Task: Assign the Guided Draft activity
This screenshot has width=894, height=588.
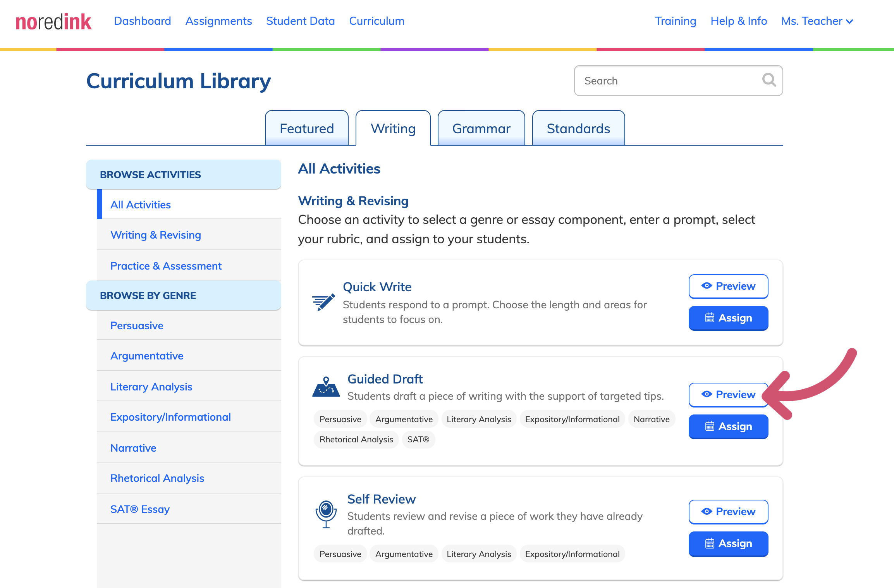Action: [728, 426]
